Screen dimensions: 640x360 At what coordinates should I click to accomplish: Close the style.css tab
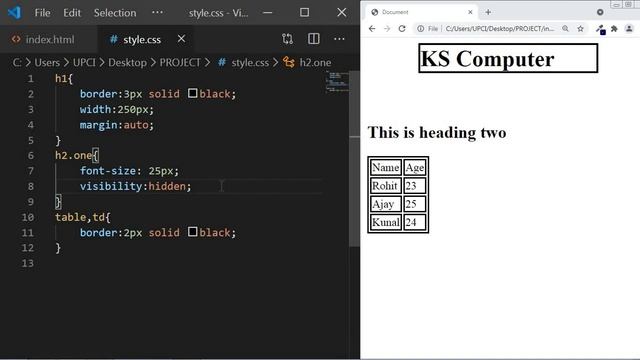coord(181,39)
